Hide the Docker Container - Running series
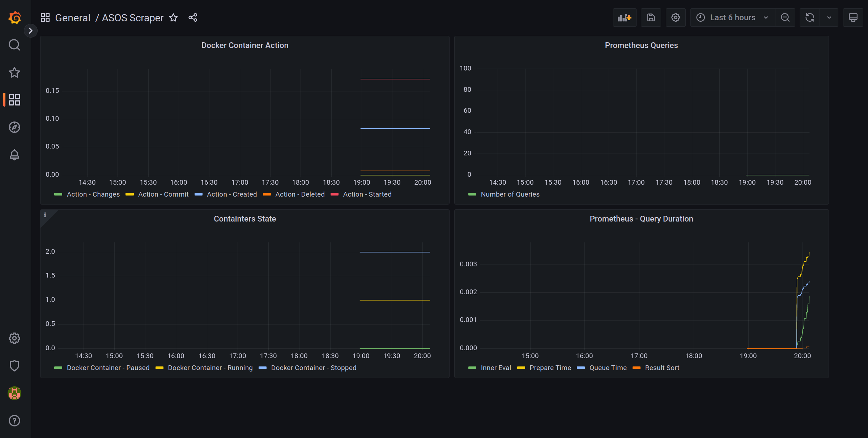This screenshot has height=438, width=868. (x=210, y=368)
